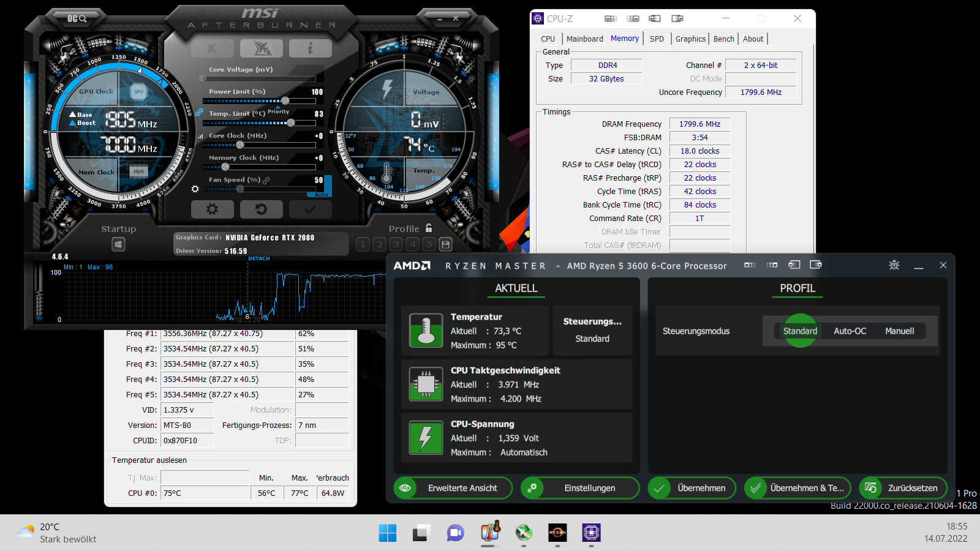The height and width of the screenshot is (551, 980).
Task: Select the Memory tab in CPU-Z
Action: coord(625,38)
